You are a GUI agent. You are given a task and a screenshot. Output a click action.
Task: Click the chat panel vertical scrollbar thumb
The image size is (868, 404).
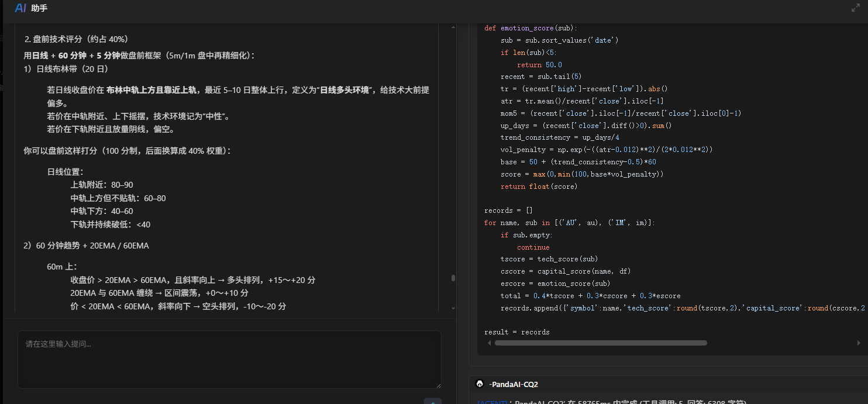click(453, 278)
